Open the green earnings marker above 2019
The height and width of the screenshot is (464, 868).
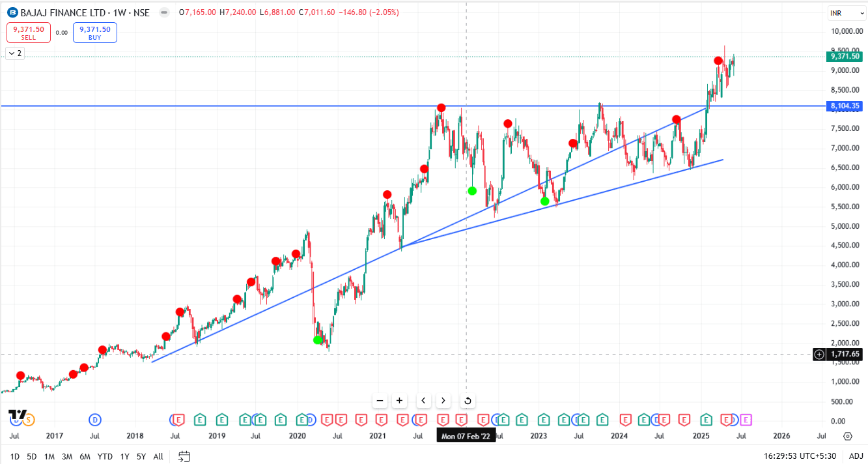(x=221, y=420)
